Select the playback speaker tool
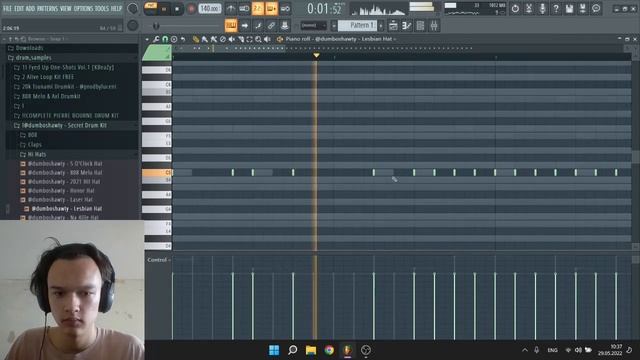The width and height of the screenshot is (640, 360). 267,39
